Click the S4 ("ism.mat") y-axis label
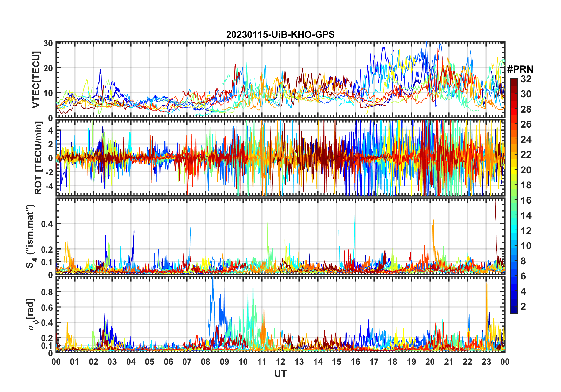 click(30, 236)
